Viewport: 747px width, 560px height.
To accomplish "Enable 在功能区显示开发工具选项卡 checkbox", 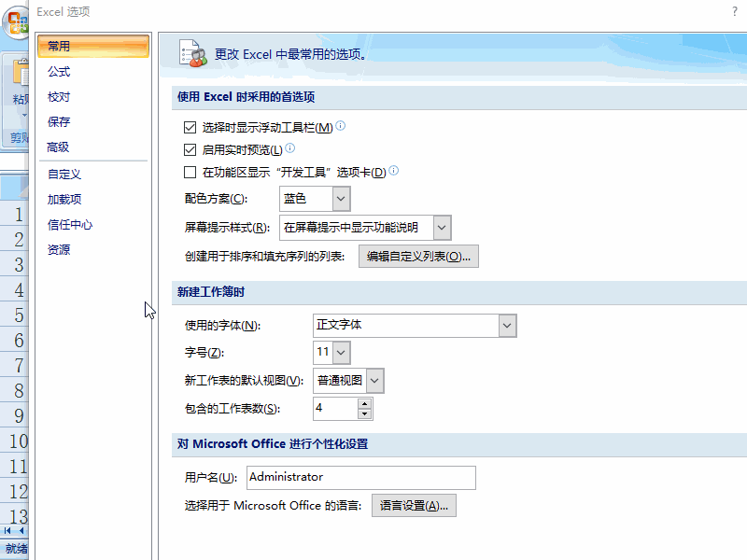I will coord(190,172).
